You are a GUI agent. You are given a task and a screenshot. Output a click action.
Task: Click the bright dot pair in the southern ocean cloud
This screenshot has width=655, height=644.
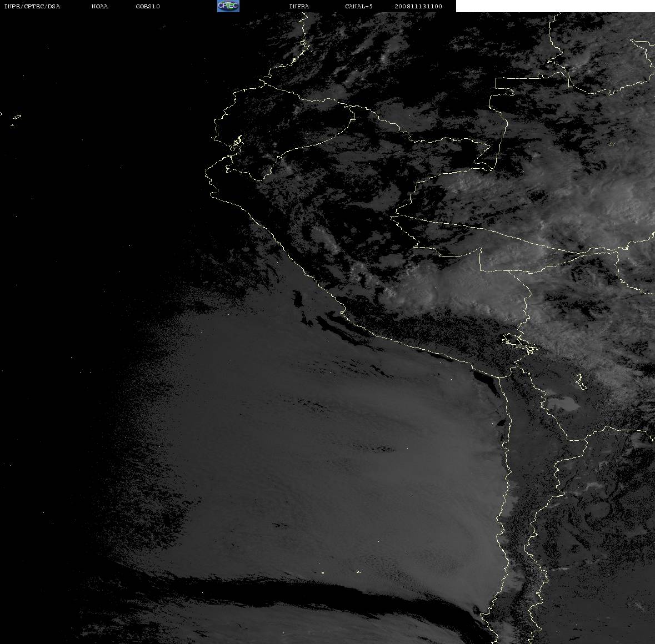coord(340,572)
